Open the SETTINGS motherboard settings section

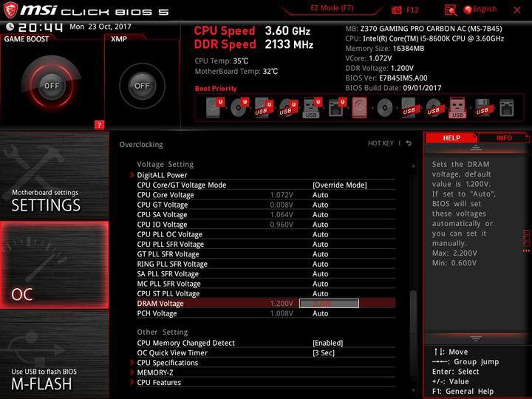click(x=54, y=175)
